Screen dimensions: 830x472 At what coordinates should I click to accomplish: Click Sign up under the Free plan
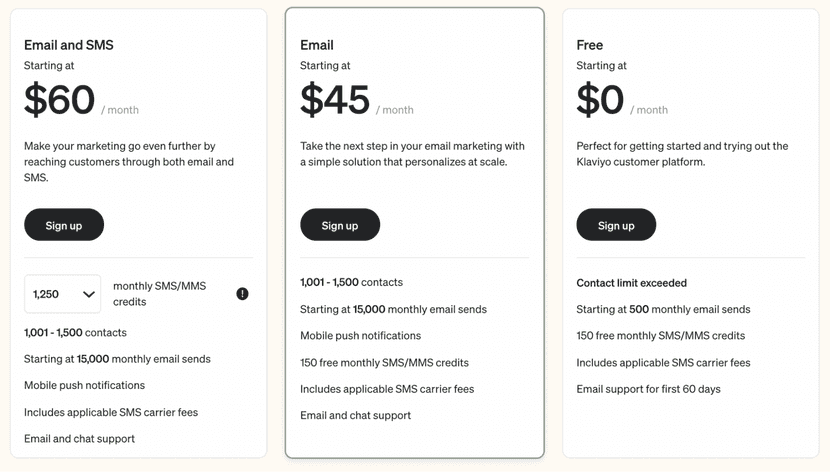pos(616,225)
